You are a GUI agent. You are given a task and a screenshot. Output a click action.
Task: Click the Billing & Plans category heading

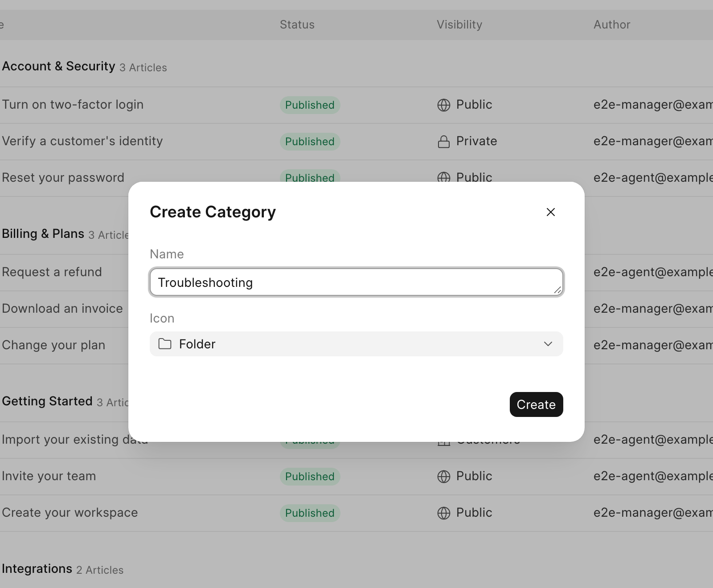pos(43,234)
